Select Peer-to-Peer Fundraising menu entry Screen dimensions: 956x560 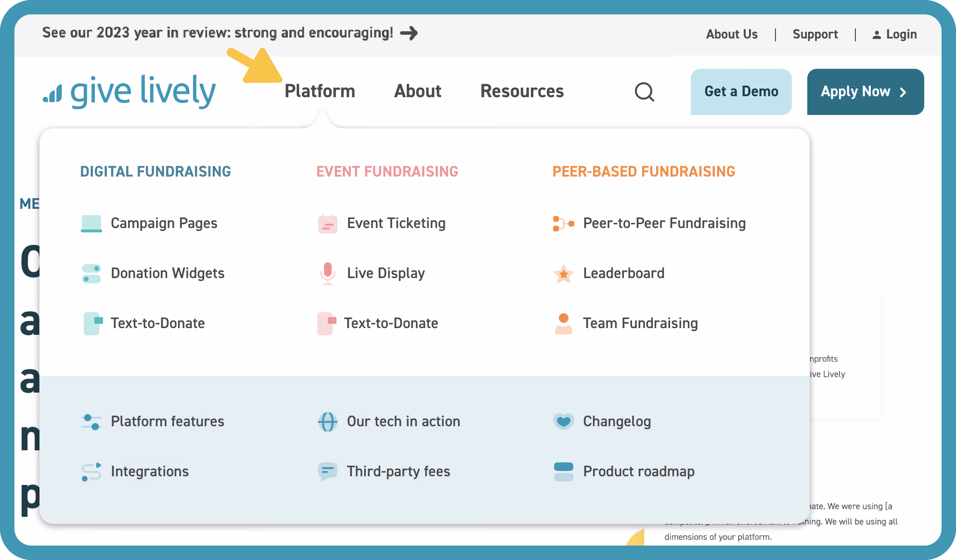pos(664,224)
